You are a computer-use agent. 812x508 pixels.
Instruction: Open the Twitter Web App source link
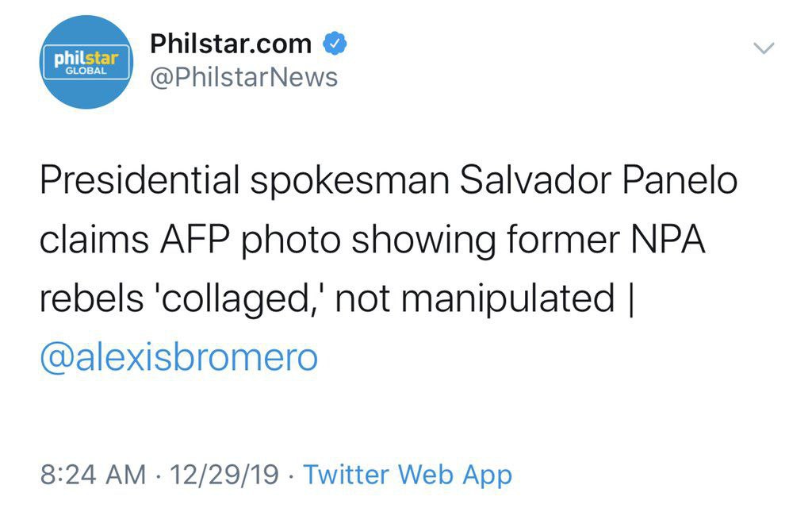coord(408,475)
